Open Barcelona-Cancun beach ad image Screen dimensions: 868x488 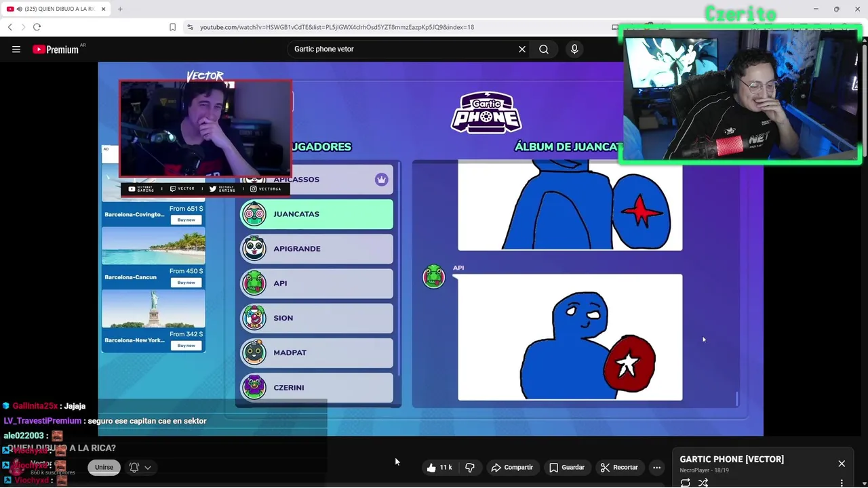(153, 245)
